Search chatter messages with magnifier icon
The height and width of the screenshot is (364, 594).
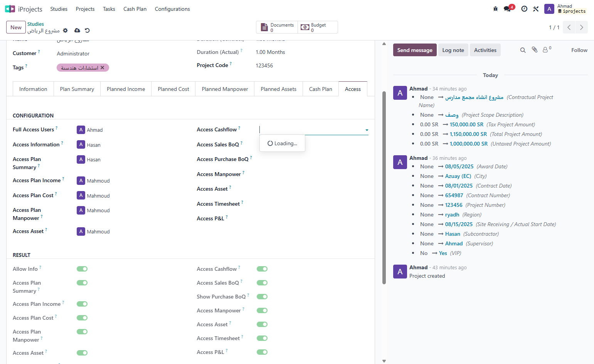click(523, 50)
